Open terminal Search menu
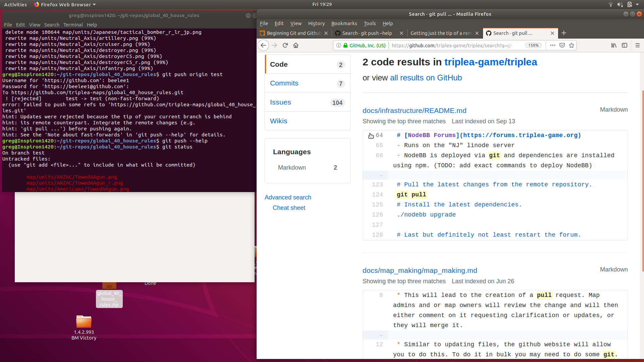644x362 pixels. [x=52, y=25]
